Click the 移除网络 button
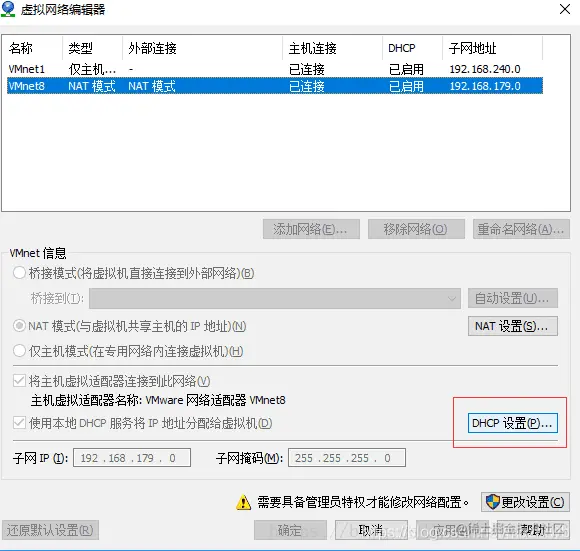Image resolution: width=580 pixels, height=551 pixels. (416, 229)
